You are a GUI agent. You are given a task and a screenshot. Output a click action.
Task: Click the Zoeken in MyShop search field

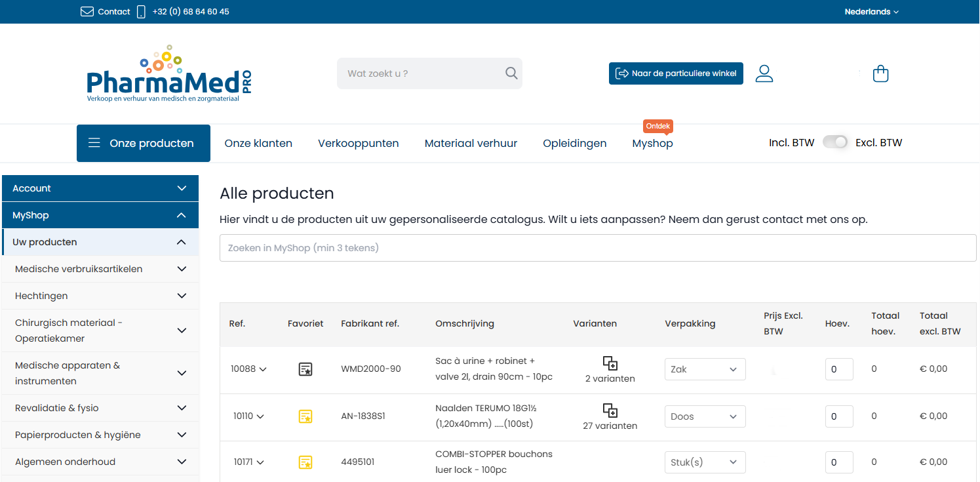(x=597, y=248)
